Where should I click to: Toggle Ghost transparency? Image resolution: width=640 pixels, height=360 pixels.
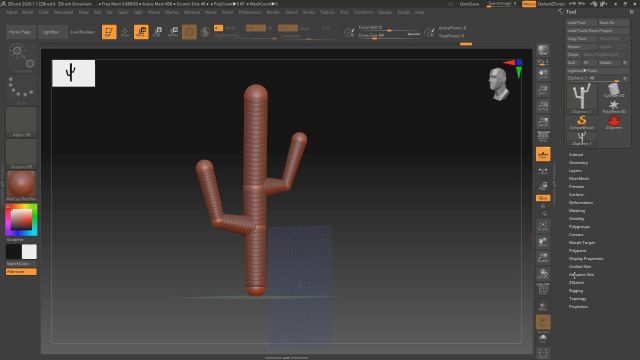tap(543, 322)
